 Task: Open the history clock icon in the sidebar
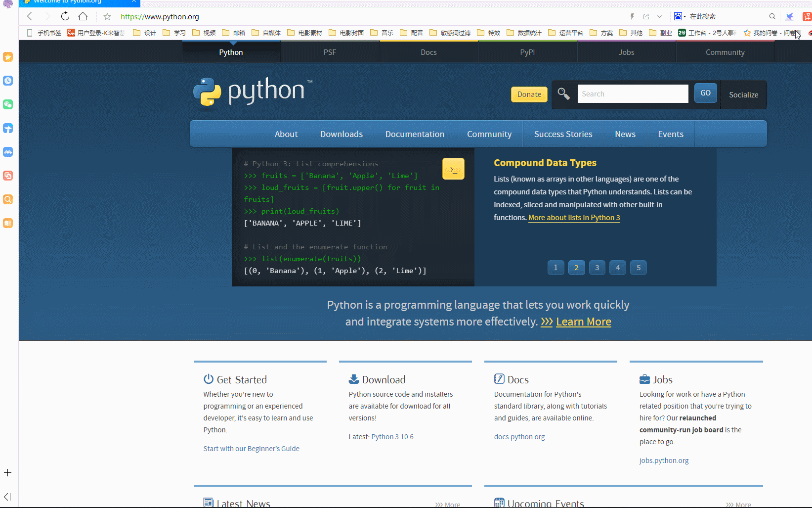tap(8, 81)
